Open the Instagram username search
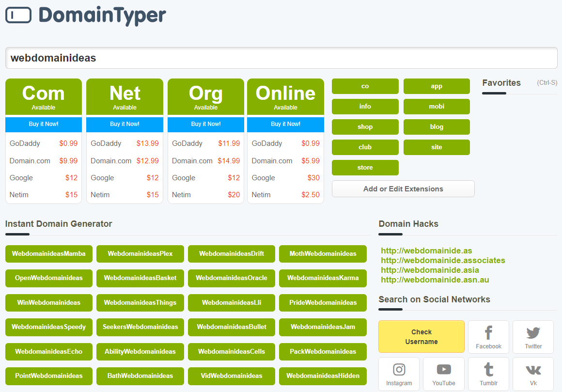Screen dimensions: 562x392 399,374
